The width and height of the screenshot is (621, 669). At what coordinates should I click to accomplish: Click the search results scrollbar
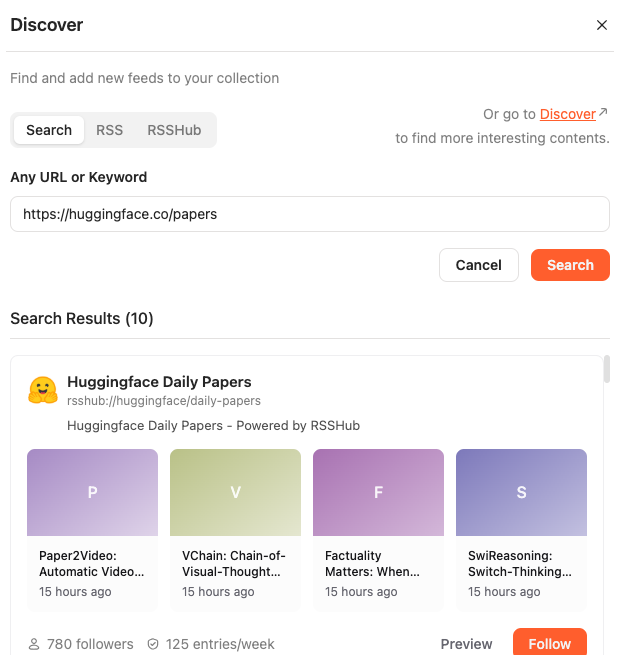[606, 369]
